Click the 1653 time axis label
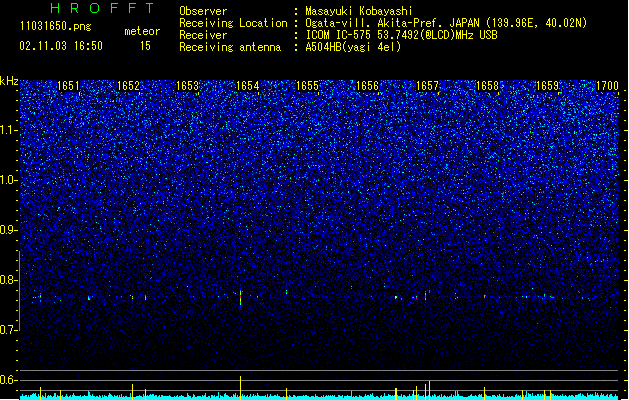The image size is (629, 400). (x=187, y=86)
